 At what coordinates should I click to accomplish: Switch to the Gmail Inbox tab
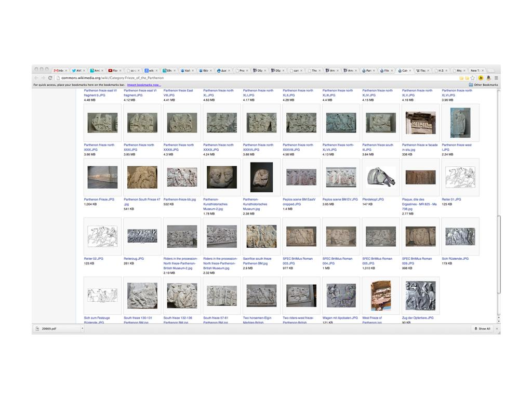click(60, 71)
